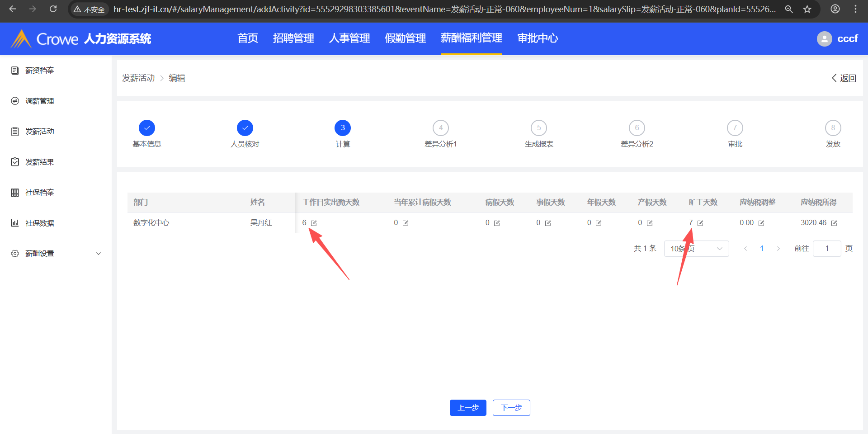Viewport: 868px width, 434px height.
Task: Bookmark this page with the star icon
Action: [807, 9]
